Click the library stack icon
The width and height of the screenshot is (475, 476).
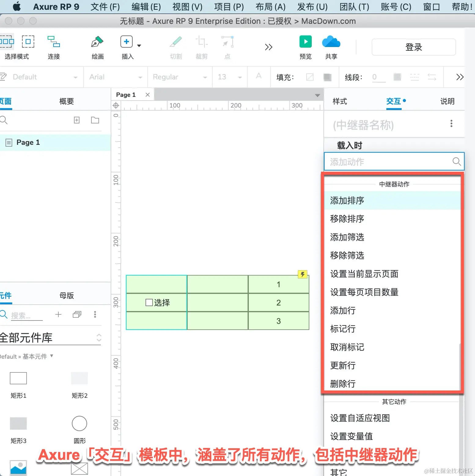77,314
